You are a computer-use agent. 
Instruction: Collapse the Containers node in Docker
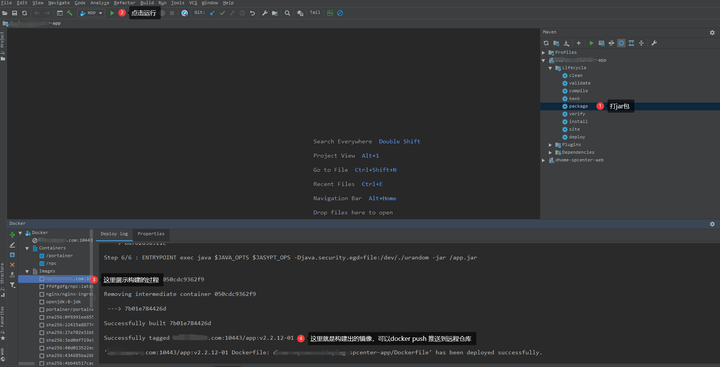point(28,248)
